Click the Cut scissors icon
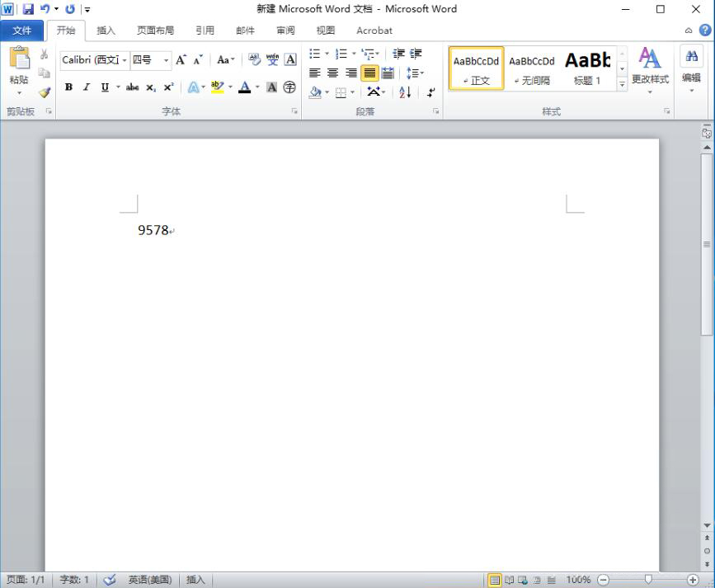 45,54
